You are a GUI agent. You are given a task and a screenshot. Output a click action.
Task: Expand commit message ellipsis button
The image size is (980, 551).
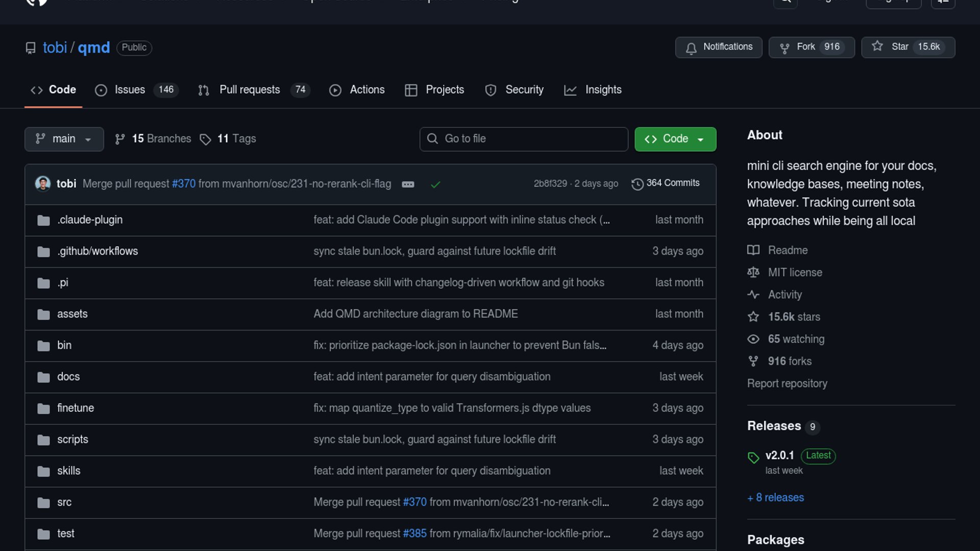coord(408,184)
